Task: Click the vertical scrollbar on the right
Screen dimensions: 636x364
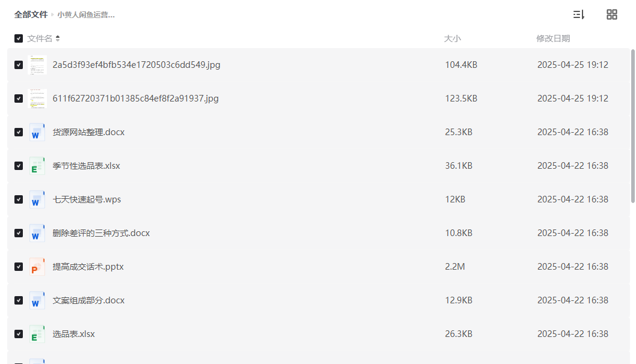Action: click(633, 126)
